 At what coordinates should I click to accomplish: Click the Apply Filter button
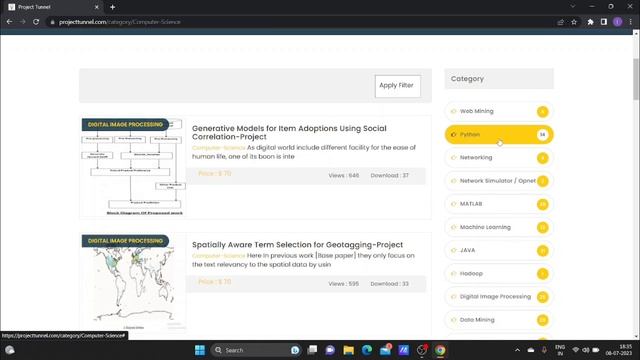click(398, 86)
